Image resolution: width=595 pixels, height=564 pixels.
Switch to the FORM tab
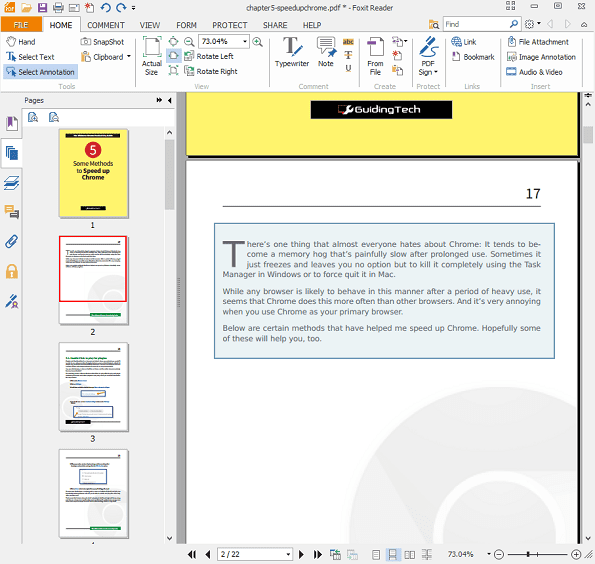tap(186, 25)
